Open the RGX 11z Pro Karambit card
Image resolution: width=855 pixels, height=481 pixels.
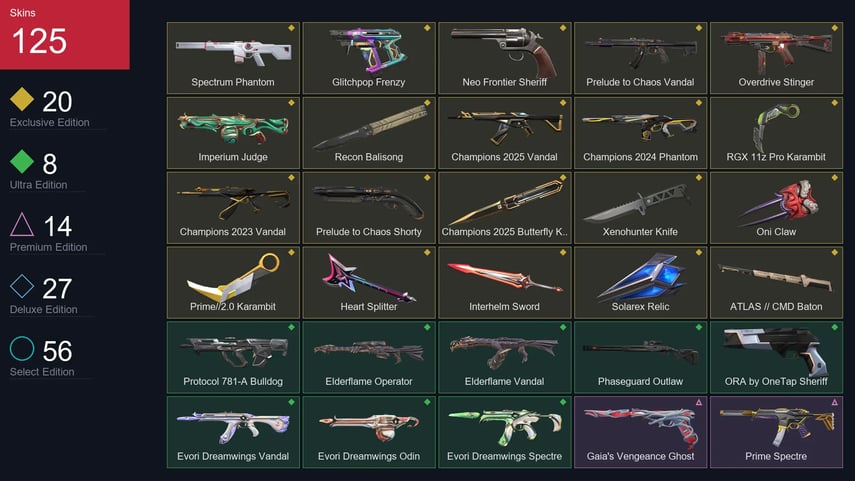pos(776,133)
